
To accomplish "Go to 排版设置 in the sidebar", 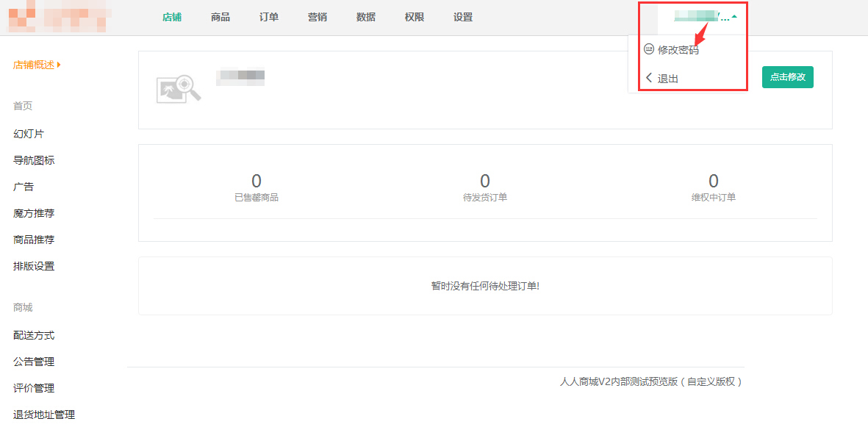I will pos(34,266).
